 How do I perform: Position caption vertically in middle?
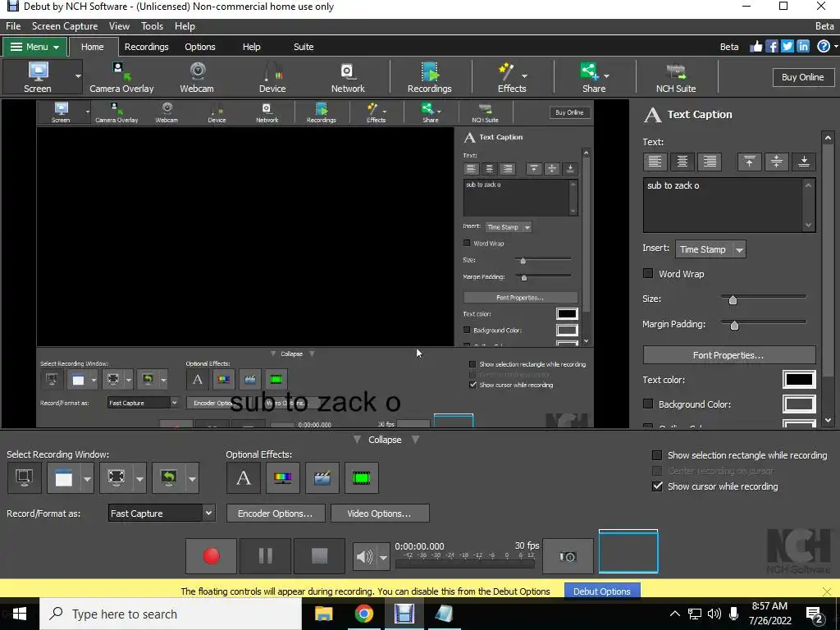pyautogui.click(x=777, y=162)
